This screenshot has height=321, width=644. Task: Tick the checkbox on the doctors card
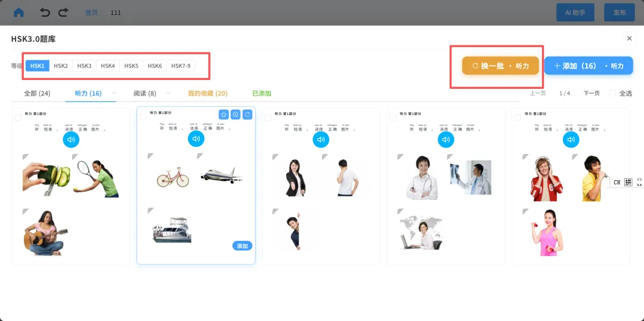pos(392,118)
